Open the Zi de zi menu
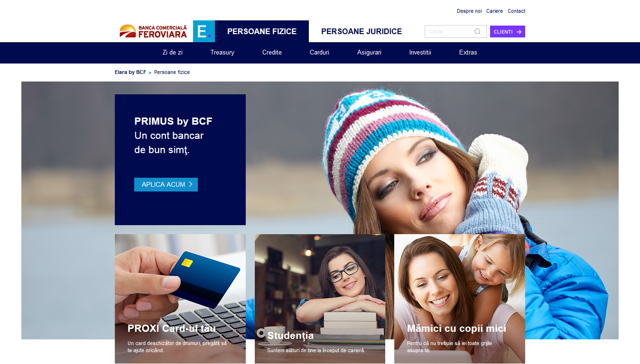 click(173, 53)
